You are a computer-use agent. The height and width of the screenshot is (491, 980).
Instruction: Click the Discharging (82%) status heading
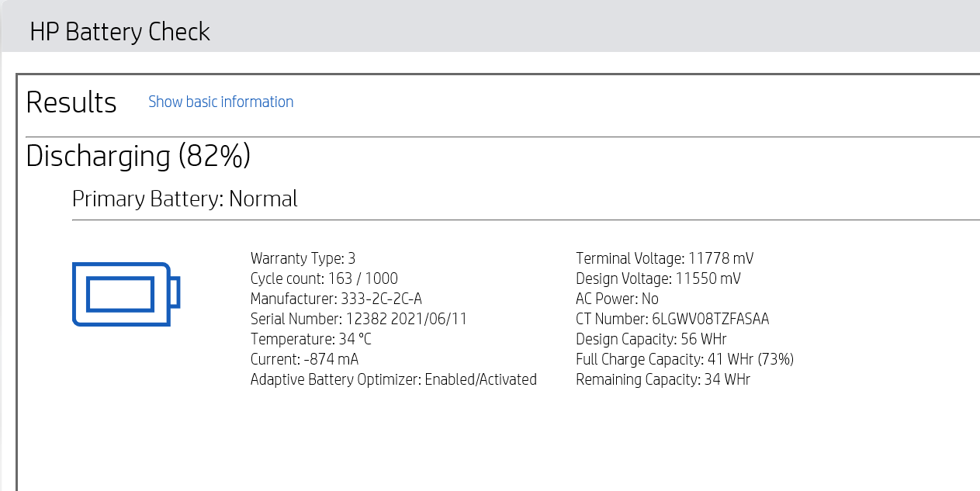point(138,157)
